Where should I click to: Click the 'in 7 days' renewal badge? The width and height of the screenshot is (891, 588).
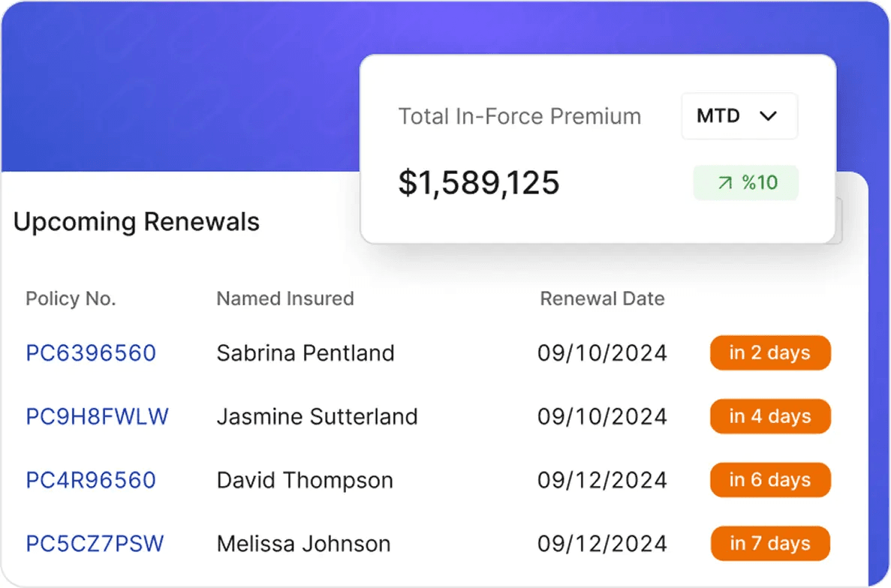[x=769, y=543]
